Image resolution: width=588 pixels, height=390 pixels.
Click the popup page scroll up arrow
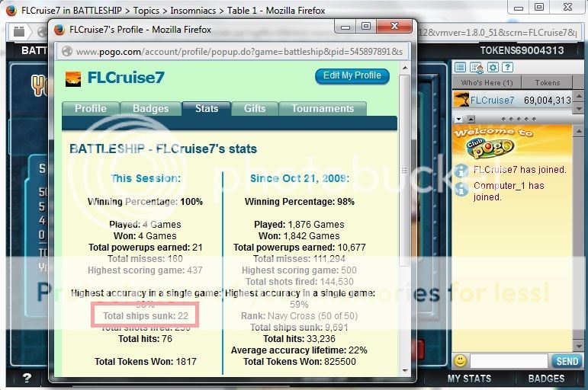click(405, 69)
